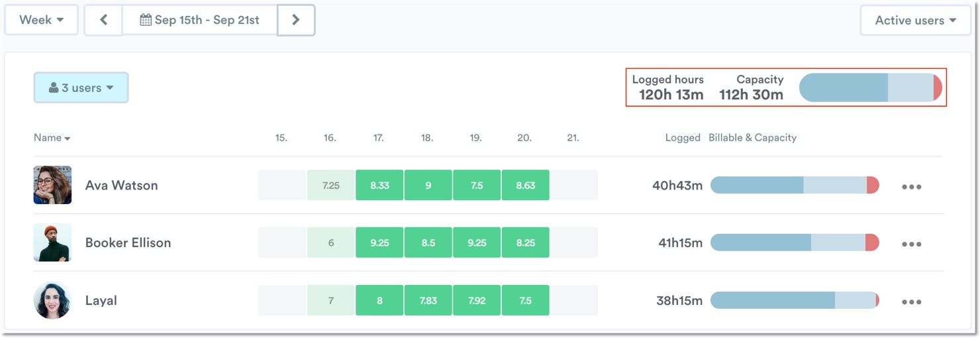The width and height of the screenshot is (980, 338).
Task: Click the total logged hours capacity bar
Action: (870, 87)
